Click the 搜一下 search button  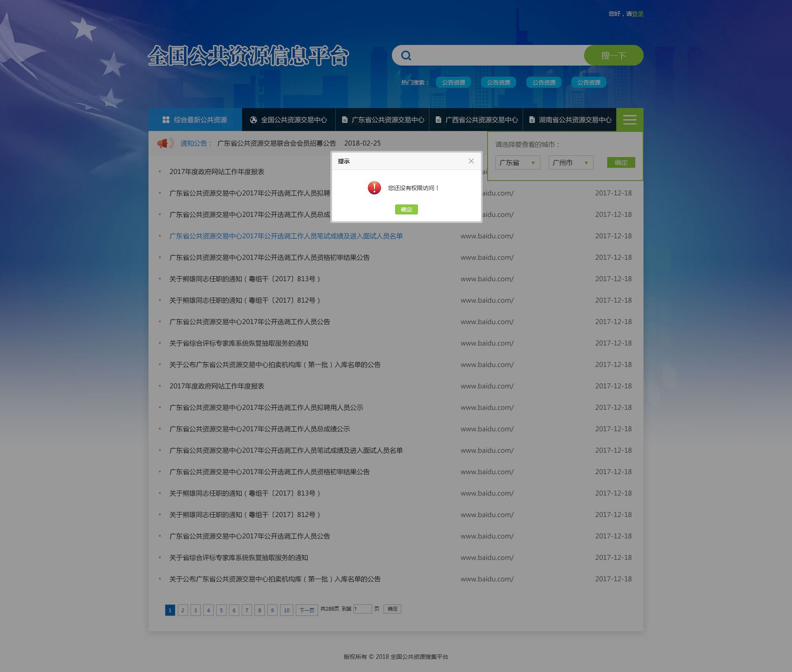(x=613, y=56)
